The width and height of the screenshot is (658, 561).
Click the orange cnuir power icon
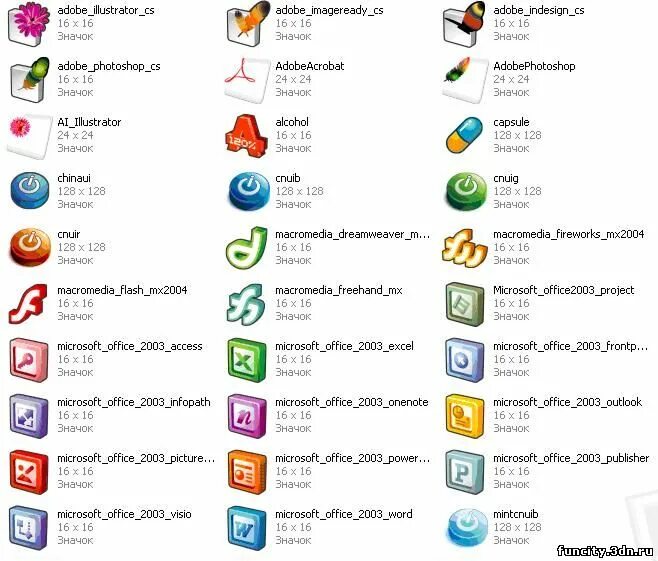(x=29, y=247)
